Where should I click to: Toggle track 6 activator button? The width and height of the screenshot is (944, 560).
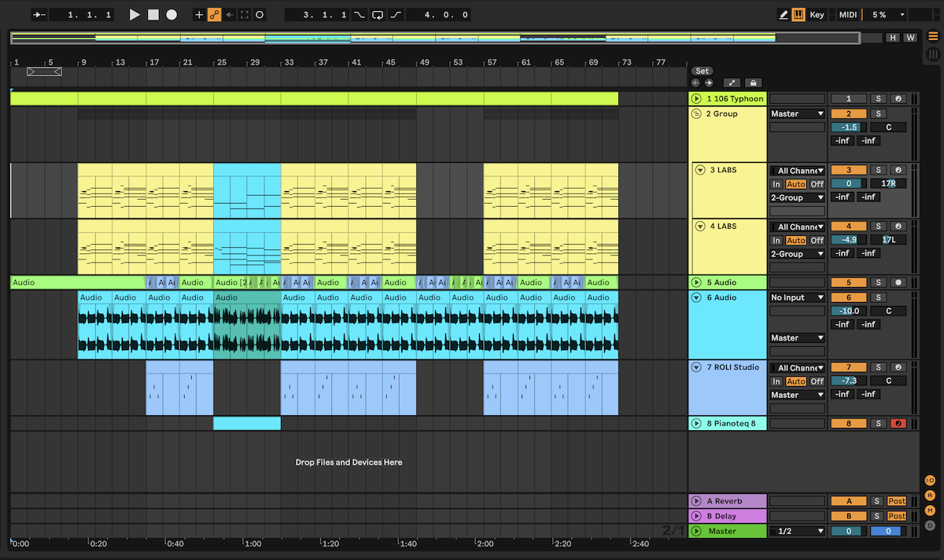click(849, 298)
